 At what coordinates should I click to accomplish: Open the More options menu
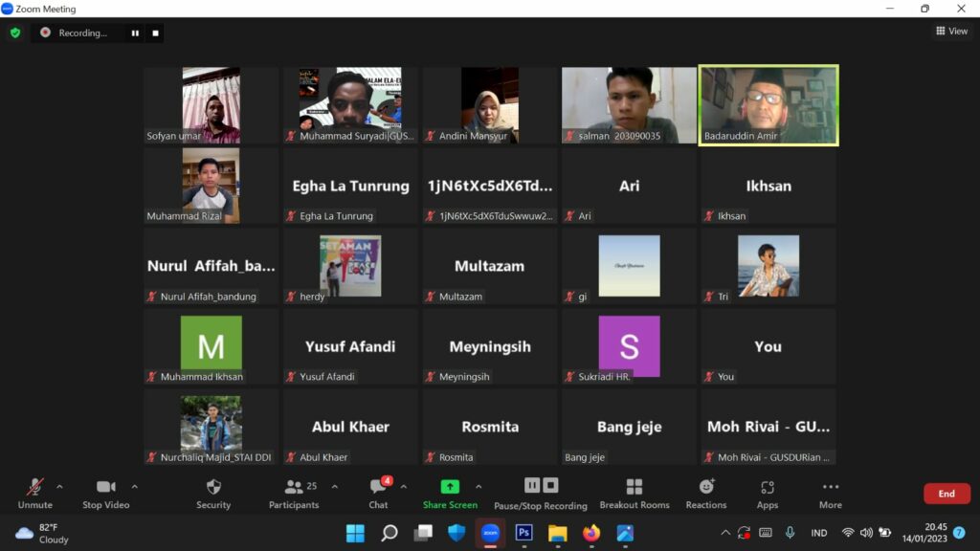(830, 492)
